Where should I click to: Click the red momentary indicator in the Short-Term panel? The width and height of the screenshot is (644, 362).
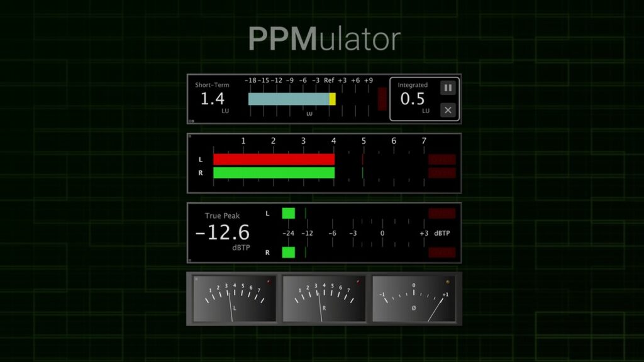(x=382, y=99)
